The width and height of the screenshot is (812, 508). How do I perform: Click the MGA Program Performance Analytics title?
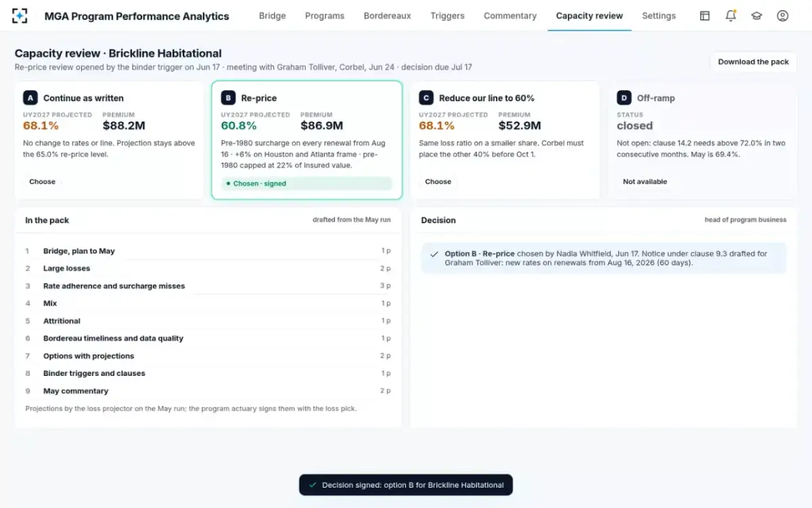tap(137, 16)
